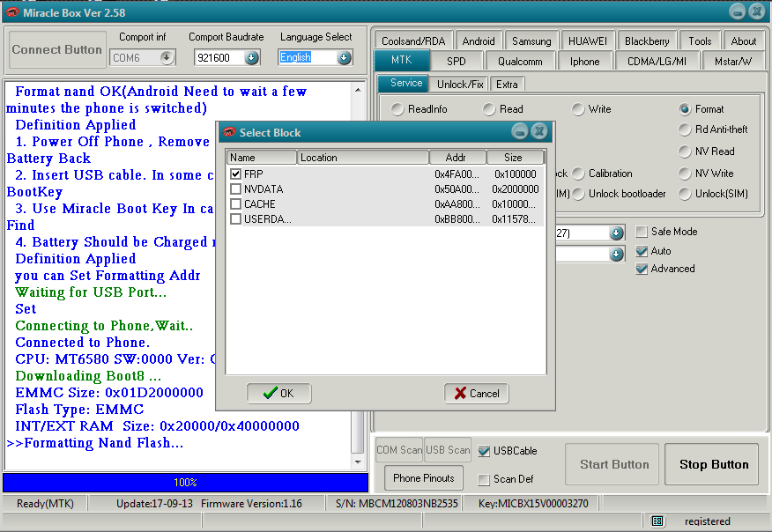Click the log scroll up arrow
The height and width of the screenshot is (532, 772).
tap(358, 90)
